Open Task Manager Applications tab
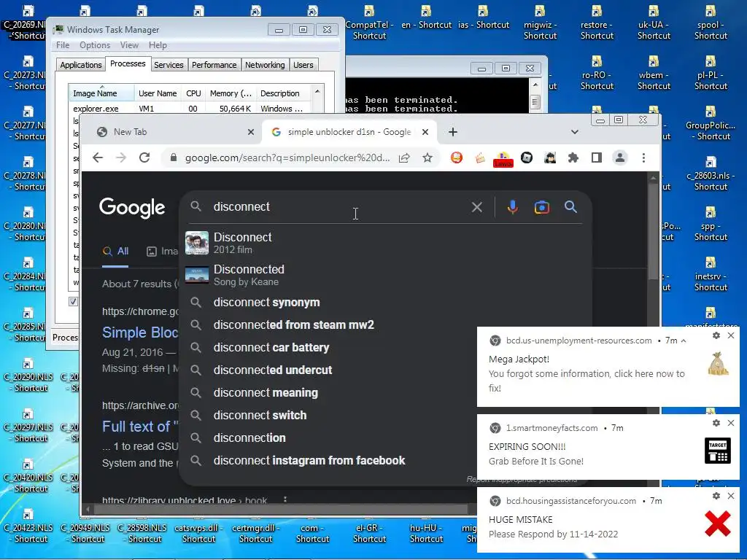Image resolution: width=747 pixels, height=560 pixels. 80,65
